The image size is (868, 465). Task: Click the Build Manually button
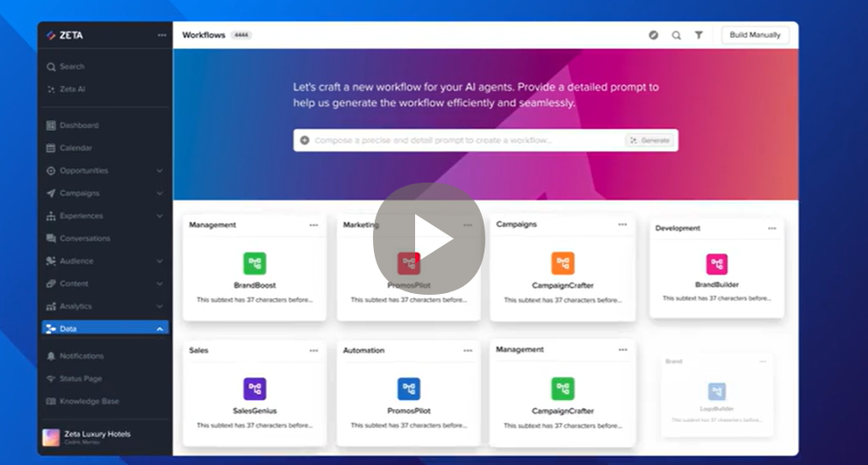click(x=755, y=35)
